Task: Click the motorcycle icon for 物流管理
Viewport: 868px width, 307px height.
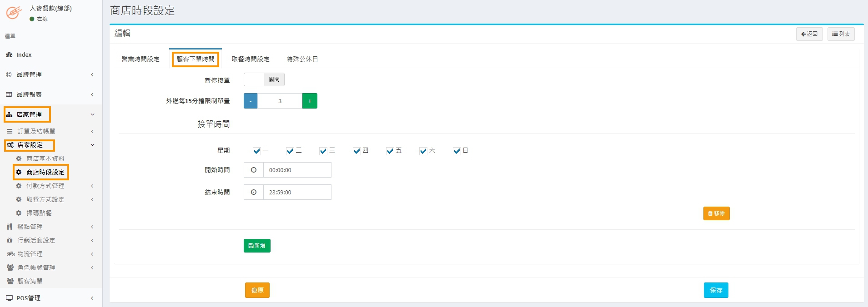Action: 10,254
